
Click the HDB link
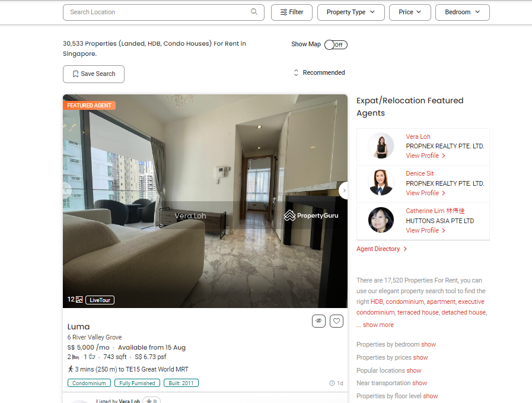tap(377, 302)
